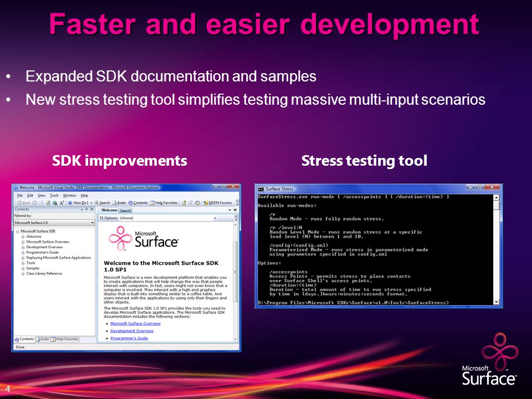The width and height of the screenshot is (532, 399).
Task: Expand the Microsoft Surface Overview tree node
Action: [23, 242]
